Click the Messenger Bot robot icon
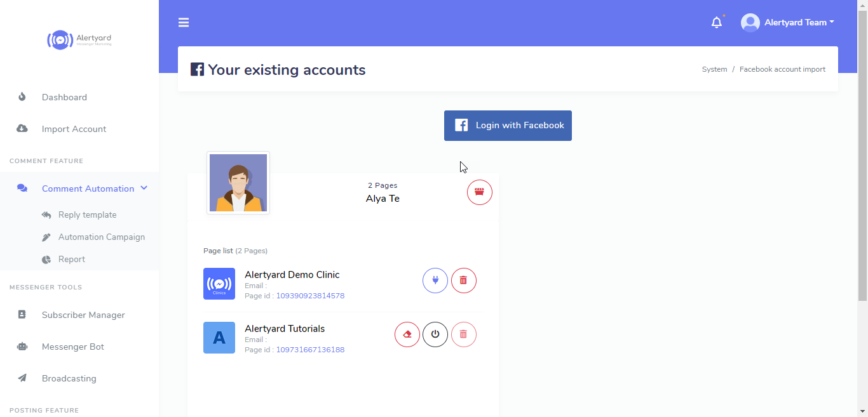This screenshot has width=868, height=417. (x=22, y=347)
